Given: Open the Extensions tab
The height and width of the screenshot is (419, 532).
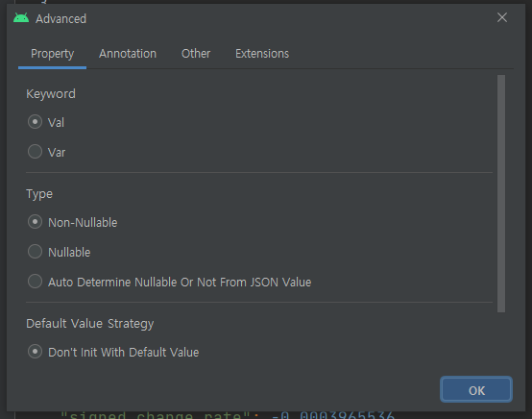Looking at the screenshot, I should [x=262, y=54].
